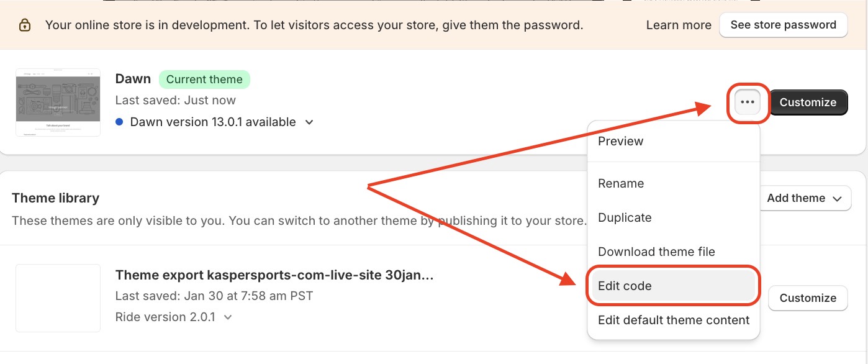This screenshot has width=868, height=364.
Task: Select Duplicate from the context menu
Action: (x=625, y=217)
